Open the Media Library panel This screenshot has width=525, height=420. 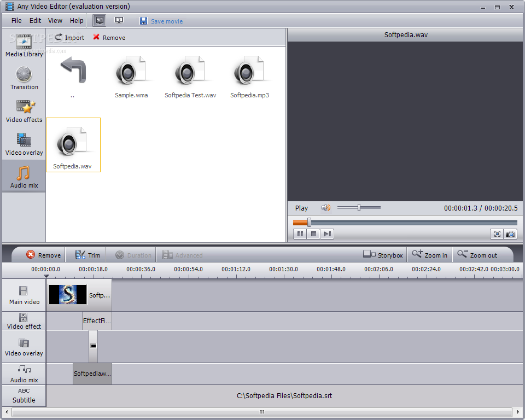[x=24, y=45]
